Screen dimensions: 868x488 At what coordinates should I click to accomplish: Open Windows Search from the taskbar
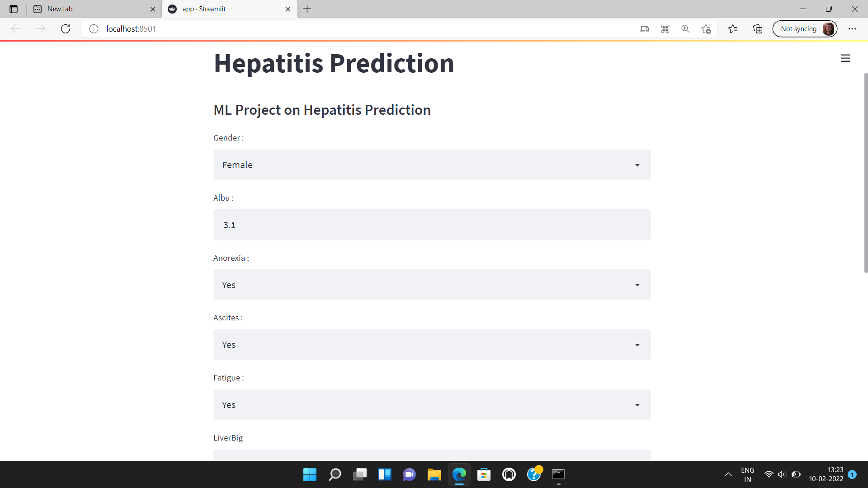coord(335,474)
